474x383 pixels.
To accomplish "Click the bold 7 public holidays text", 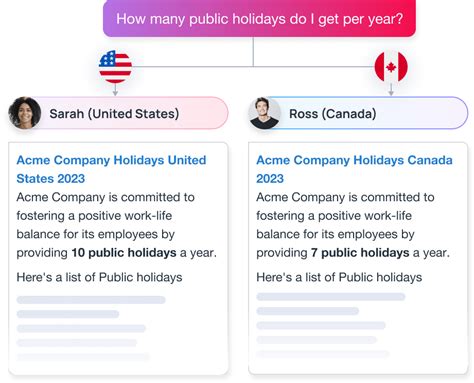I will coord(360,253).
